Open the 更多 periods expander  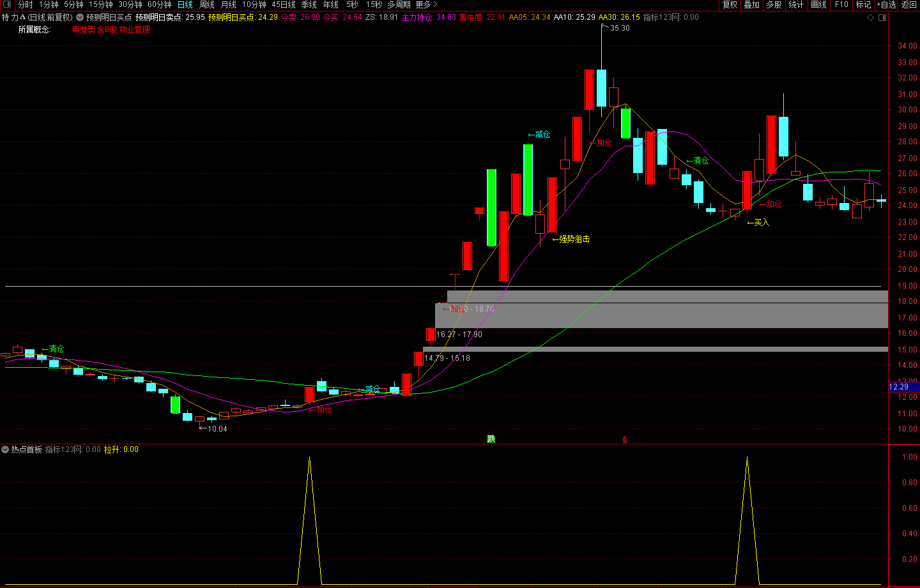click(426, 4)
